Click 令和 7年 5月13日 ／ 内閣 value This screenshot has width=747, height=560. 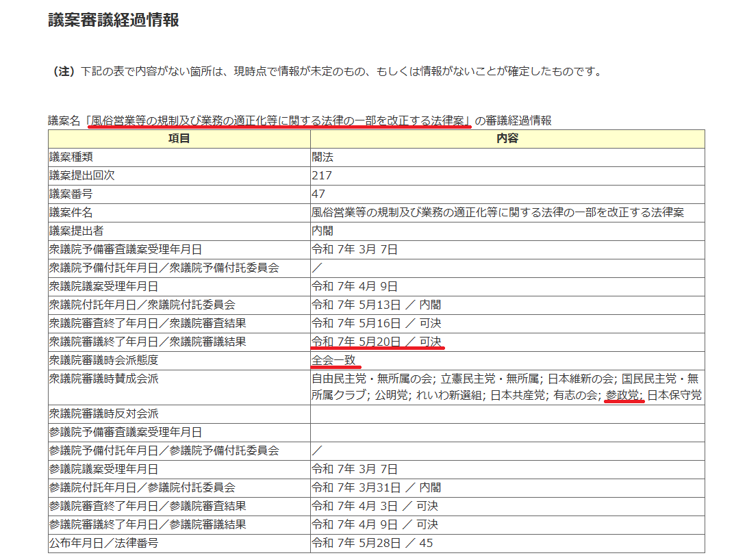(377, 305)
